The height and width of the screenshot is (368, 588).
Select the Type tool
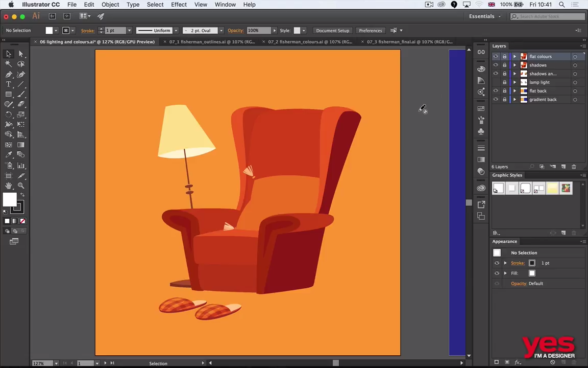click(8, 84)
